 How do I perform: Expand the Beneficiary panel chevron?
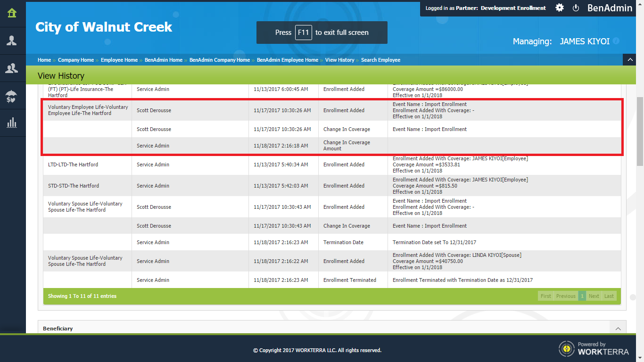pyautogui.click(x=618, y=329)
